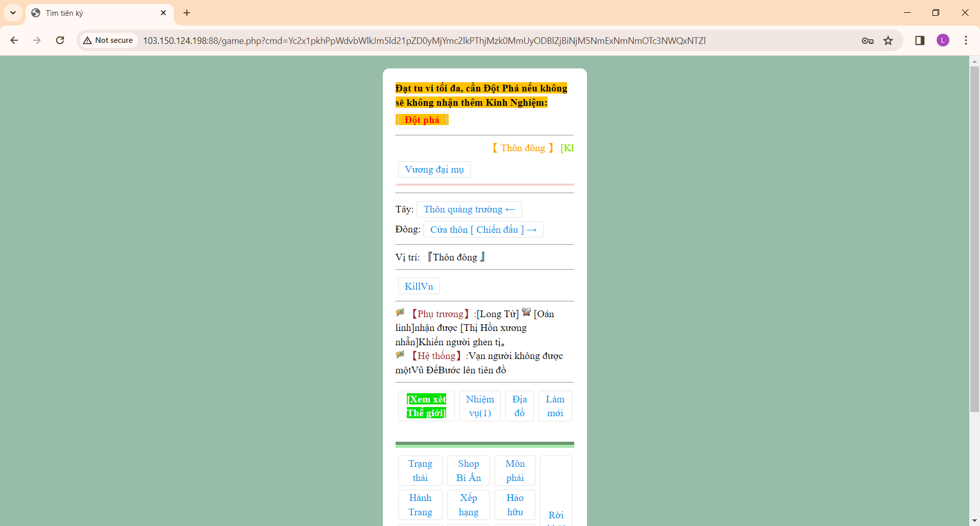This screenshot has width=980, height=526.
Task: Click the page vertical scrollbar
Action: (x=974, y=240)
